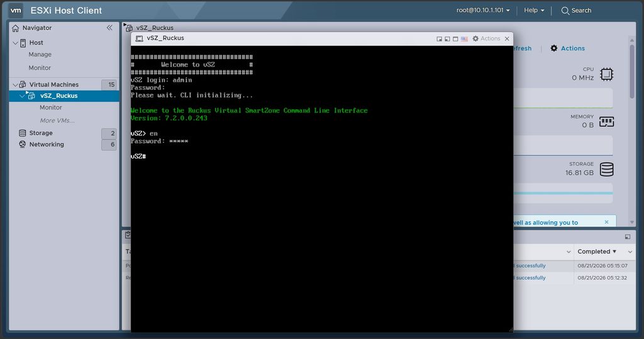Click the Recent tasks panel icon
The width and height of the screenshot is (644, 339).
point(128,235)
